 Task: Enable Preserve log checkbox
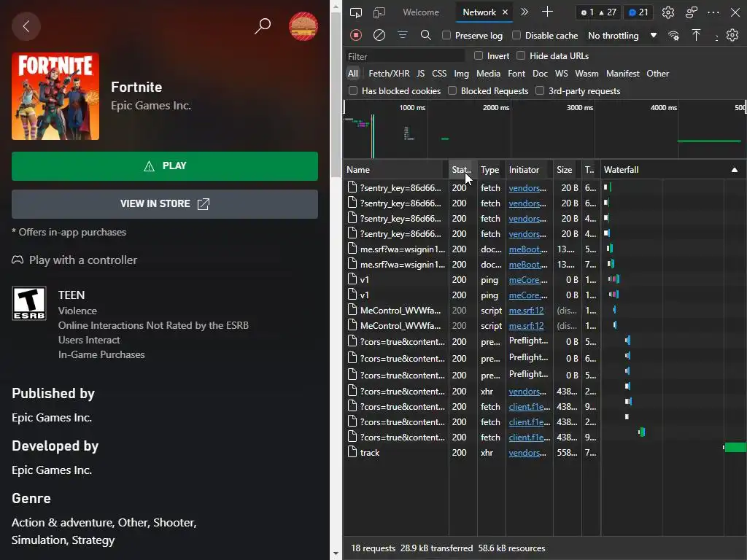point(446,35)
